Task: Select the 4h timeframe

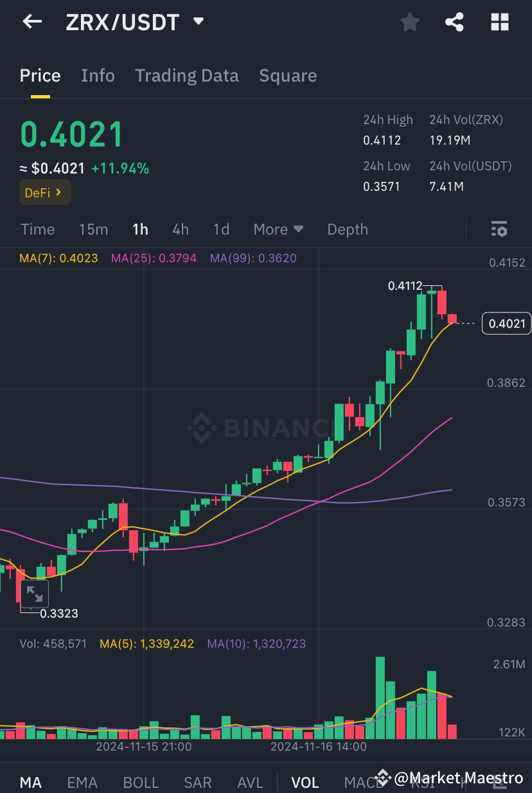Action: click(x=180, y=229)
